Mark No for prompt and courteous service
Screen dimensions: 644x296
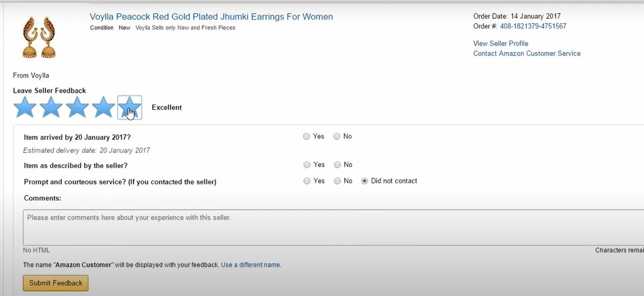tap(337, 181)
